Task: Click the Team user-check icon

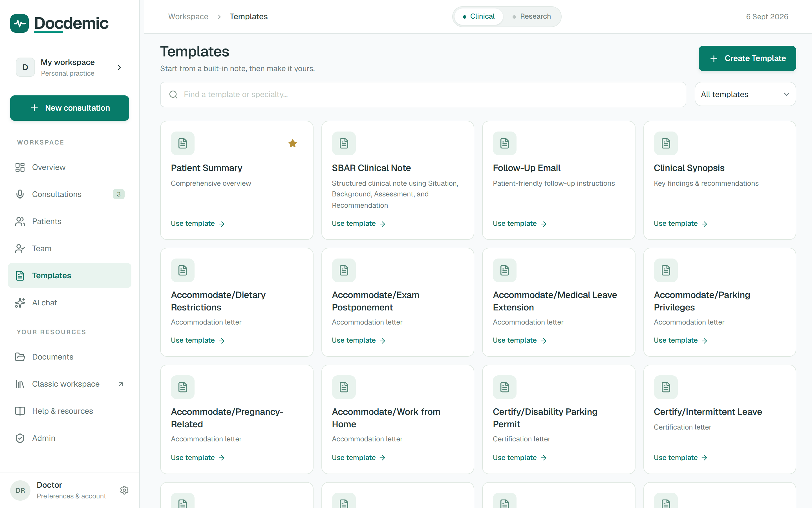Action: (20, 249)
